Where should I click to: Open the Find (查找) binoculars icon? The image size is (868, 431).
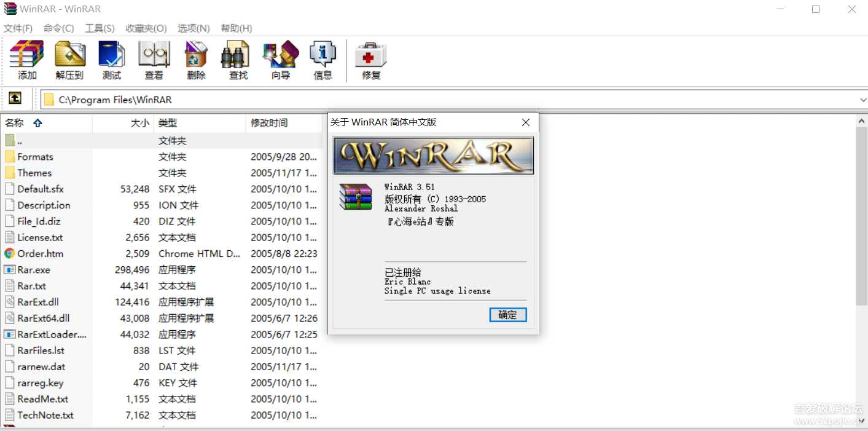238,60
